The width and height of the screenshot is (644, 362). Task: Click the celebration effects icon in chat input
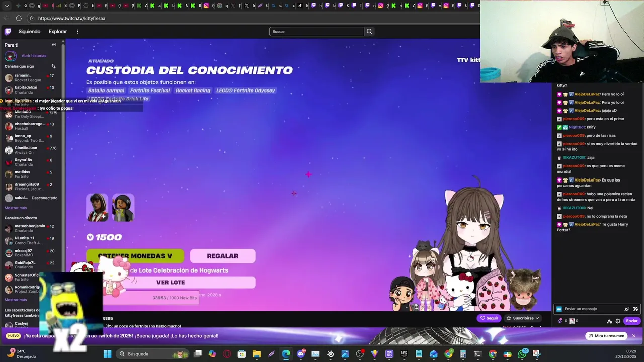pyautogui.click(x=626, y=309)
